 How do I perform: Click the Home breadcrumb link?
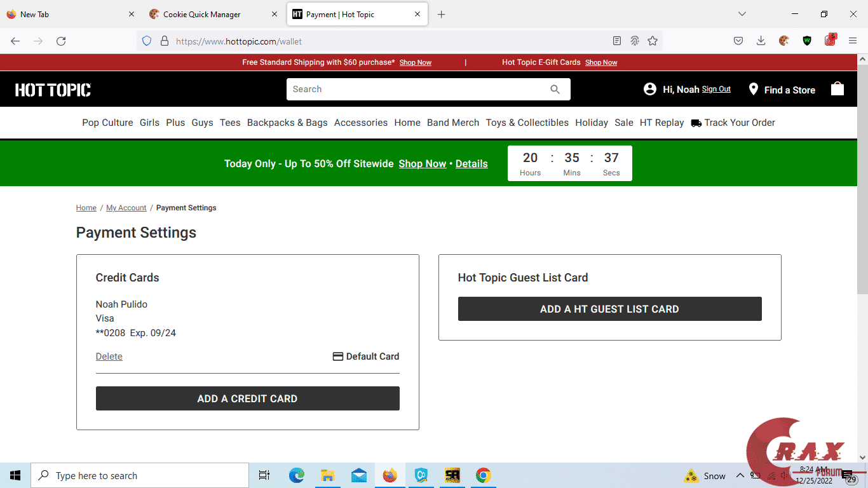pyautogui.click(x=86, y=208)
